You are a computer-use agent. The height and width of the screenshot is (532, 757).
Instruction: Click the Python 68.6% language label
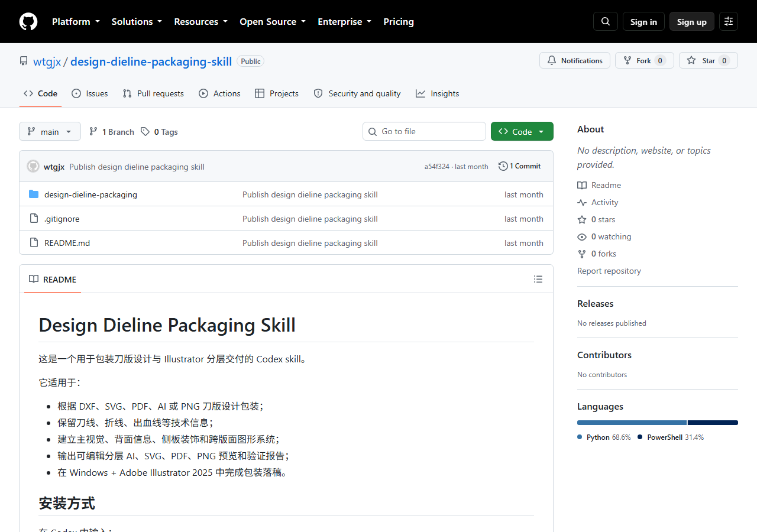(x=604, y=437)
